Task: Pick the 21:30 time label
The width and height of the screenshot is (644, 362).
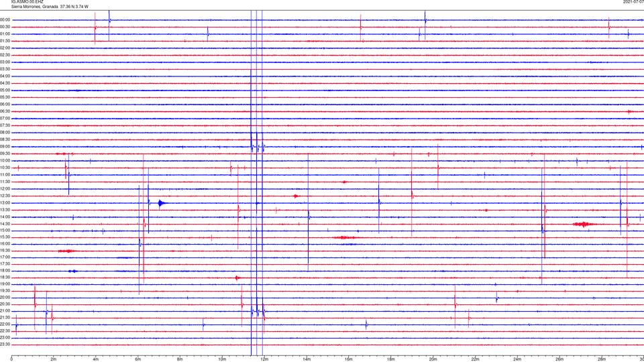Action: [x=5, y=318]
